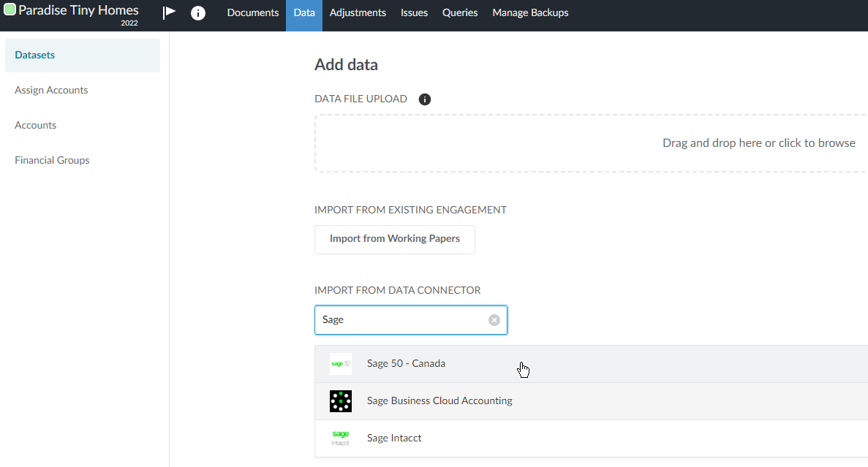Click the Sage Intacct logo
This screenshot has width=868, height=467.
coord(340,437)
